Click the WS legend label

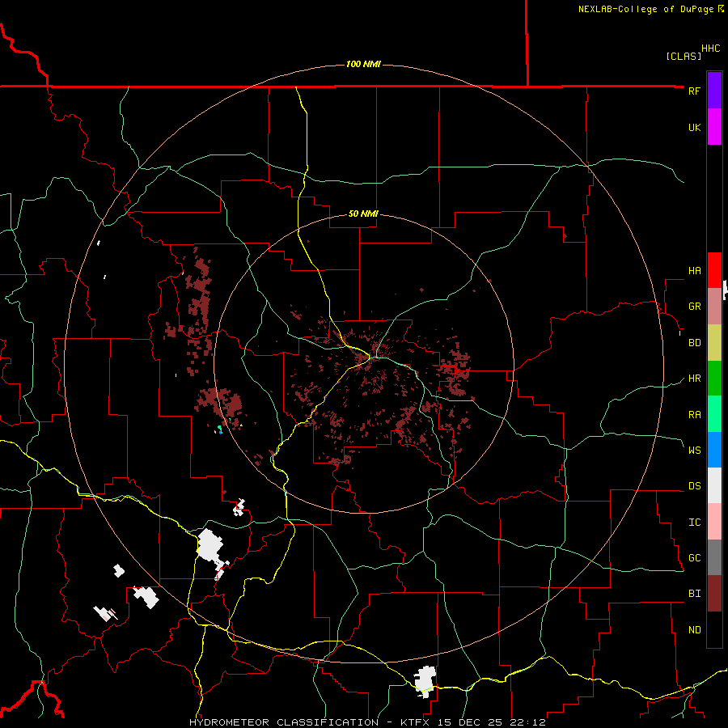(694, 451)
